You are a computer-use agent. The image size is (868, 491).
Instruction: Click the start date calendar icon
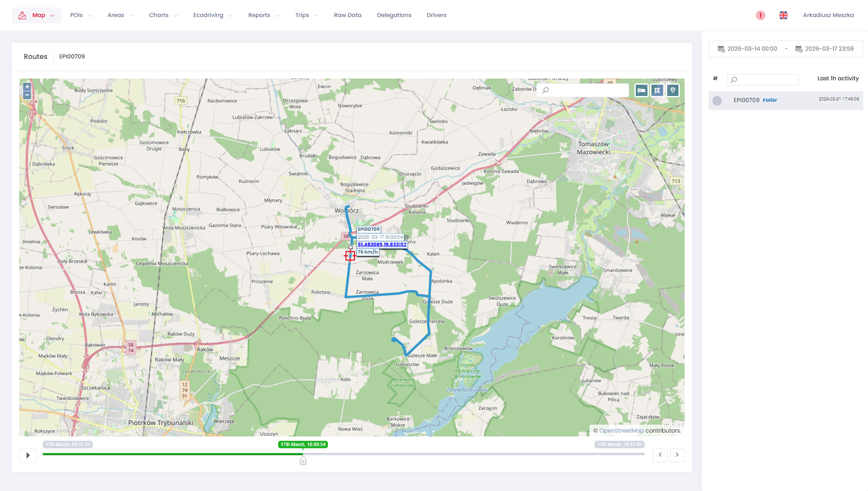(721, 49)
